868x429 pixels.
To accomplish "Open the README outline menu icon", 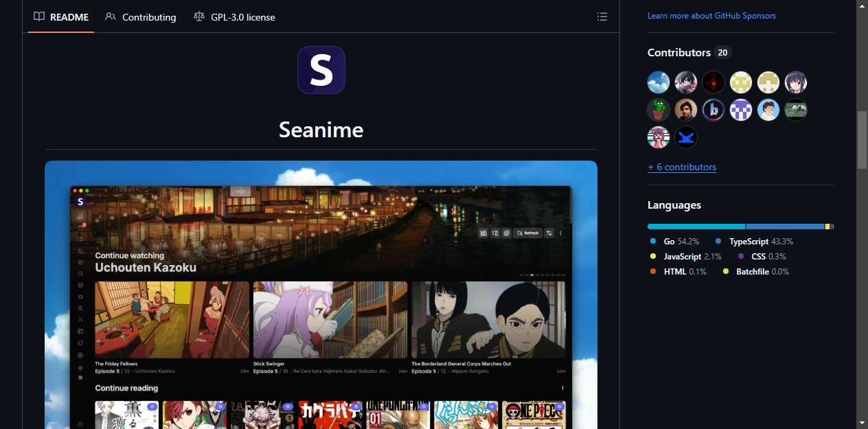I will (x=602, y=16).
